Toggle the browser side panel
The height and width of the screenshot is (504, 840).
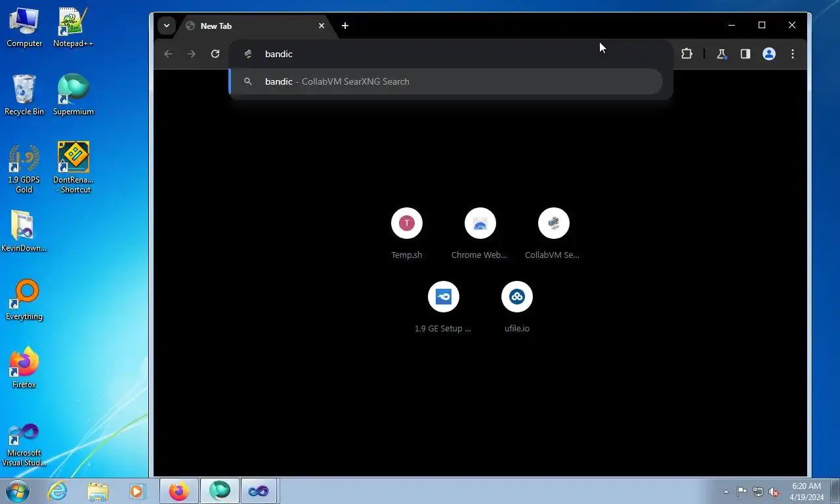tap(745, 54)
